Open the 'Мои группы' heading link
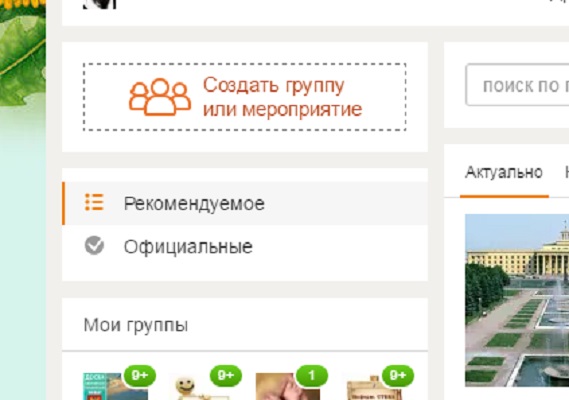Screen dimensions: 569x400 point(136,325)
